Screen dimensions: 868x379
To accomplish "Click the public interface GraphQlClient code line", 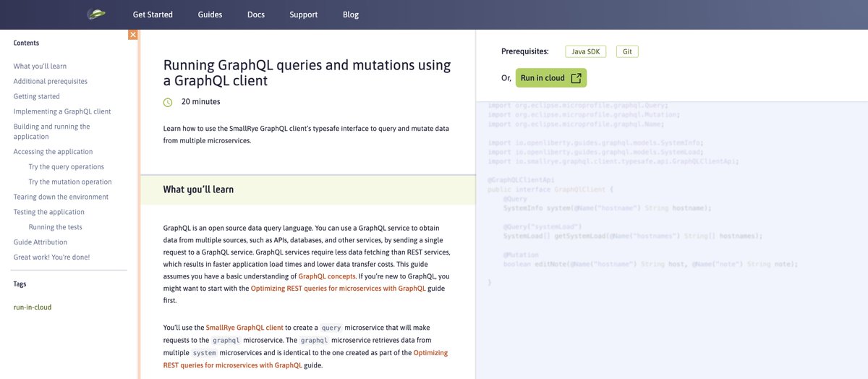I will click(550, 189).
